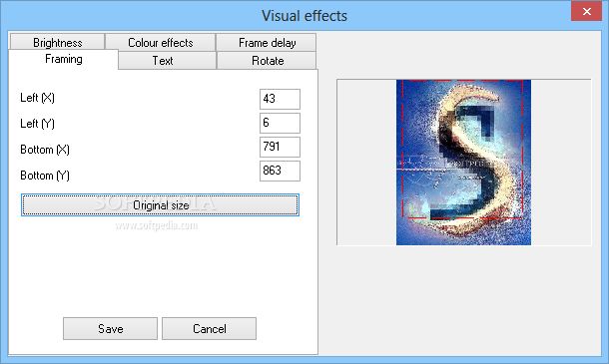Focus the Left (X) value field
Image resolution: width=609 pixels, height=364 pixels.
(280, 99)
